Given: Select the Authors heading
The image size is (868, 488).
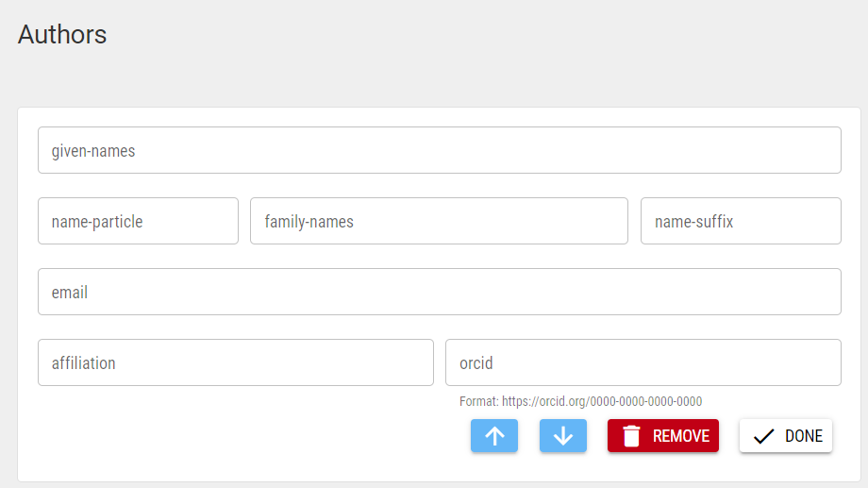Looking at the screenshot, I should [x=62, y=34].
